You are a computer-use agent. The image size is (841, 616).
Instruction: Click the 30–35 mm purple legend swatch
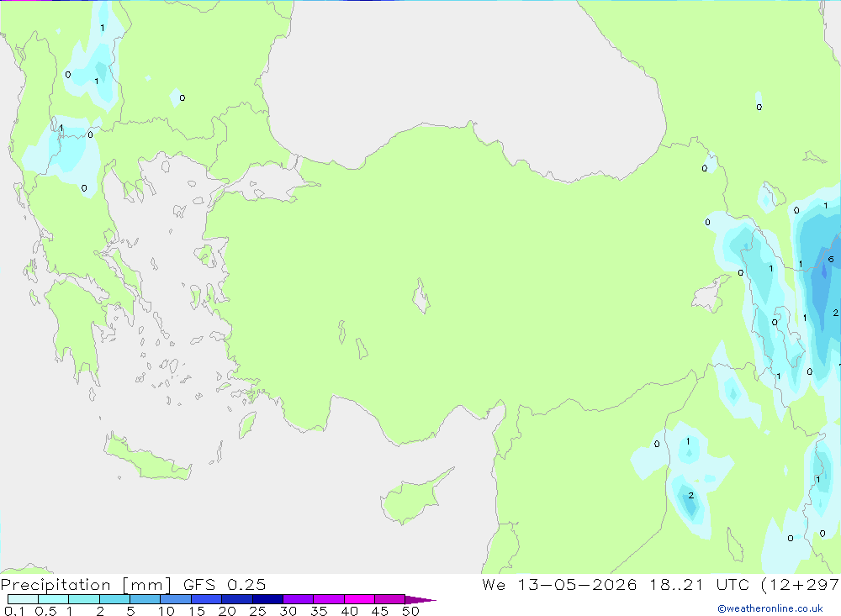click(298, 599)
